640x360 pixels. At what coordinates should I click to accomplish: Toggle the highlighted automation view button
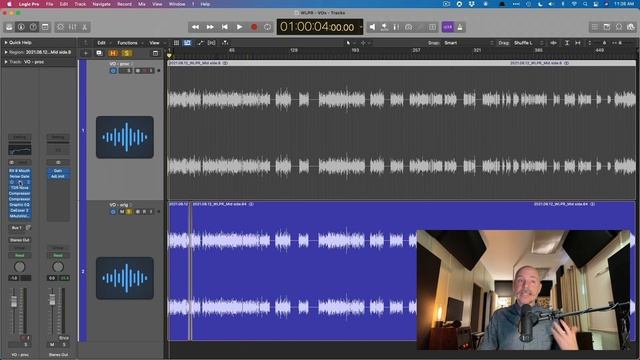click(187, 43)
